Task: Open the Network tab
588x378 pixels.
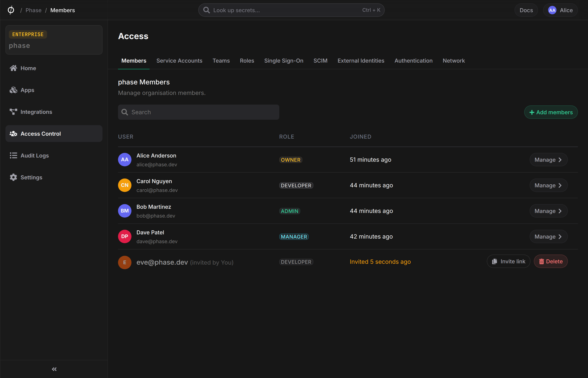Action: click(x=454, y=61)
